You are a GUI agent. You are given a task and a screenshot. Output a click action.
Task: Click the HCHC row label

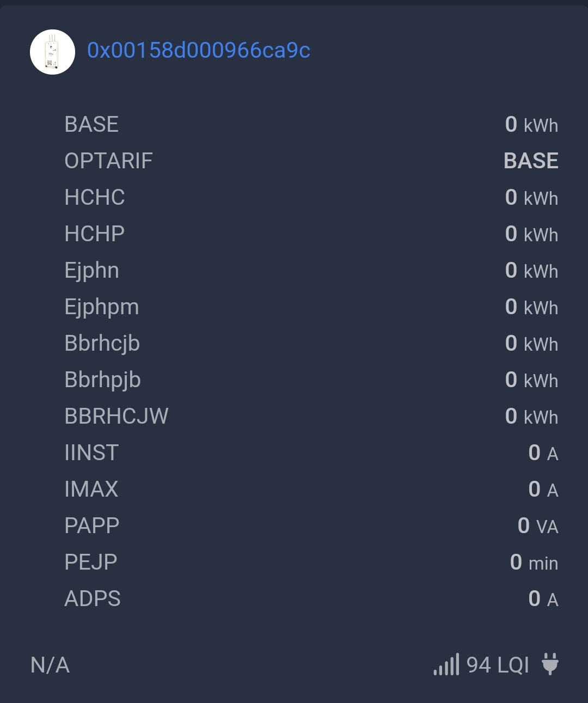(x=95, y=197)
